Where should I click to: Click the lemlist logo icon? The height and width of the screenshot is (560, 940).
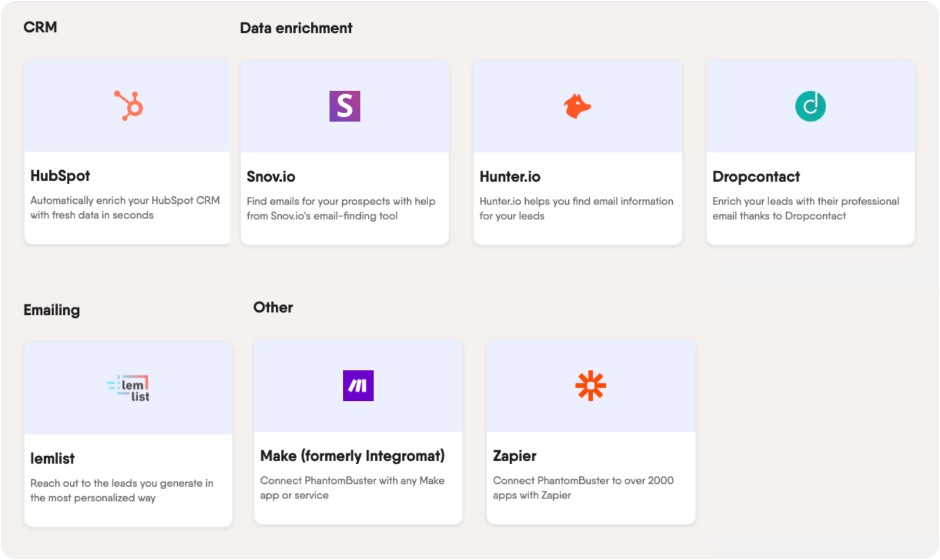[128, 388]
